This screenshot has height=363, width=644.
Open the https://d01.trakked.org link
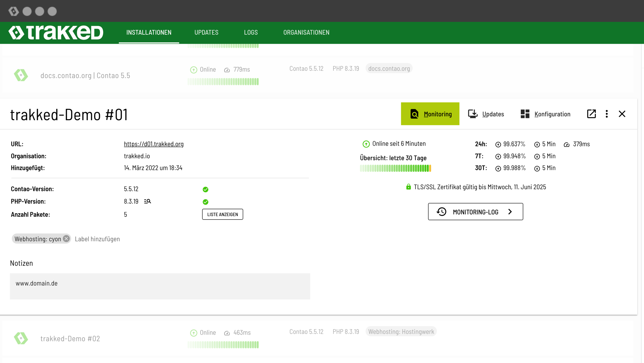(154, 144)
